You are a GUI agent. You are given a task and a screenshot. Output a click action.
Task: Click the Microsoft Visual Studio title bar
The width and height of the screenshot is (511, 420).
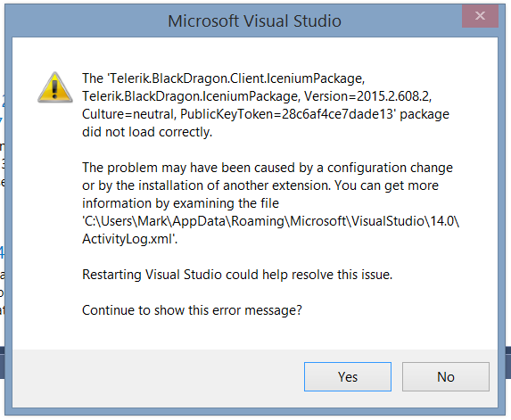[x=254, y=21]
